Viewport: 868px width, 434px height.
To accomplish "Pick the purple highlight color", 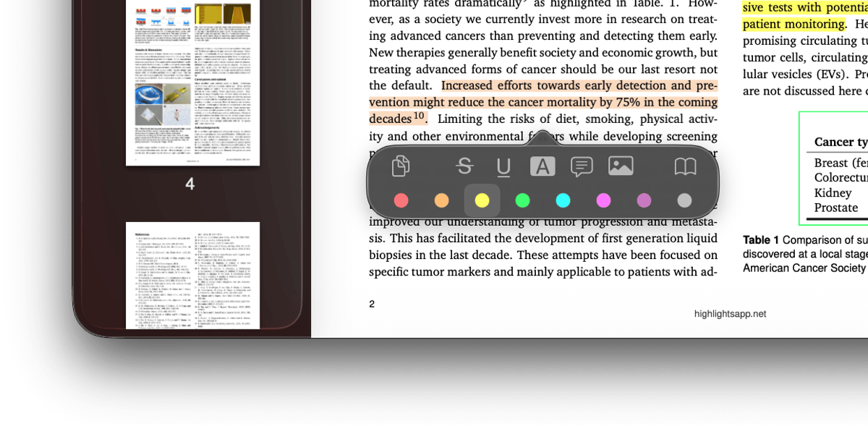I will pyautogui.click(x=644, y=200).
